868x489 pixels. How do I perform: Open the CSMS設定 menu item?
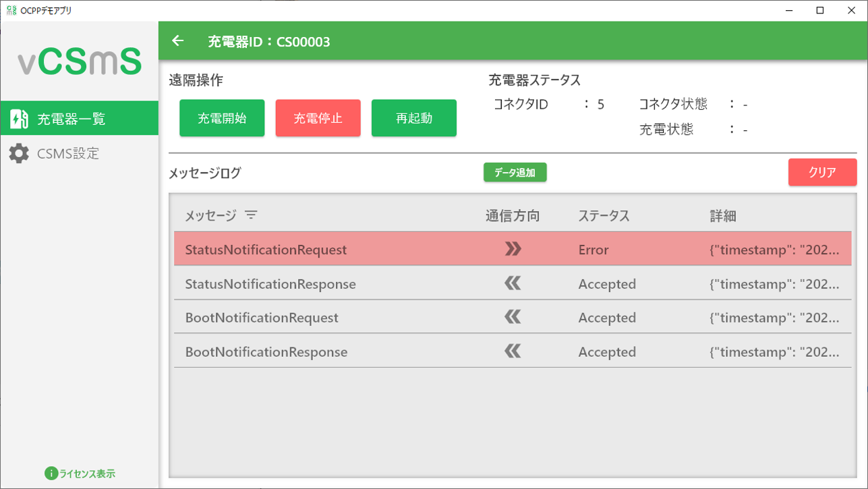tap(80, 153)
